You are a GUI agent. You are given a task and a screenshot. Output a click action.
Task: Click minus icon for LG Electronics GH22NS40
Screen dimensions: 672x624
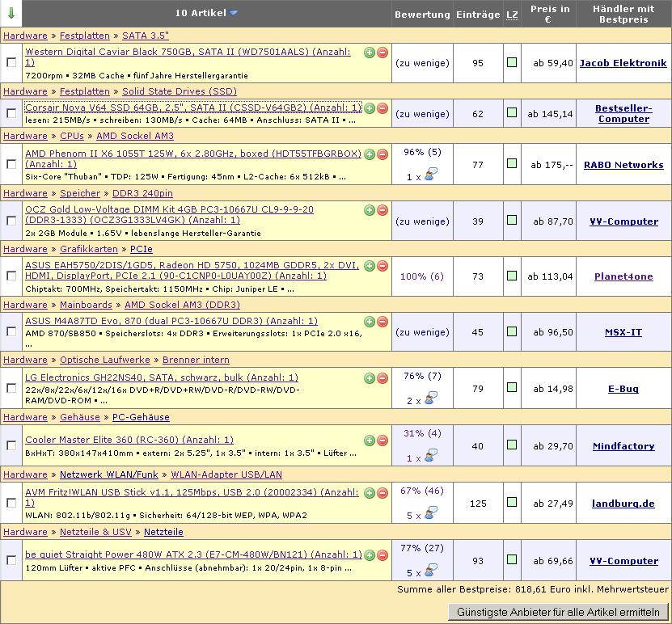coord(382,378)
